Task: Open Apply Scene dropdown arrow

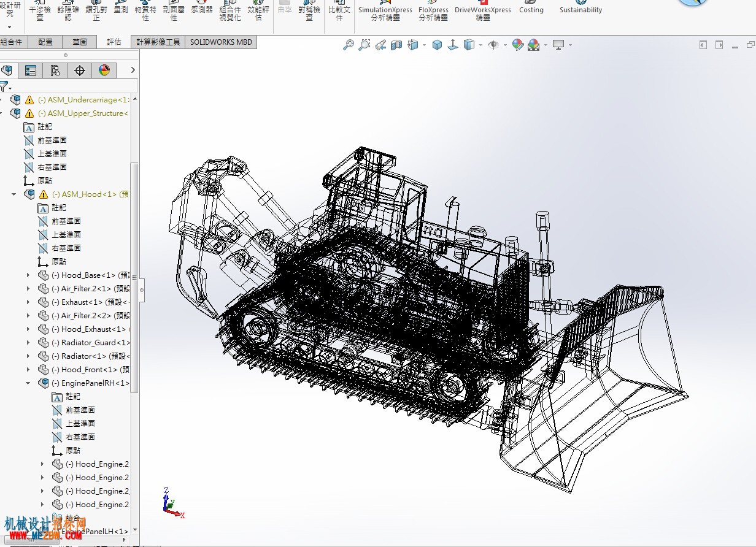Action: [545, 45]
